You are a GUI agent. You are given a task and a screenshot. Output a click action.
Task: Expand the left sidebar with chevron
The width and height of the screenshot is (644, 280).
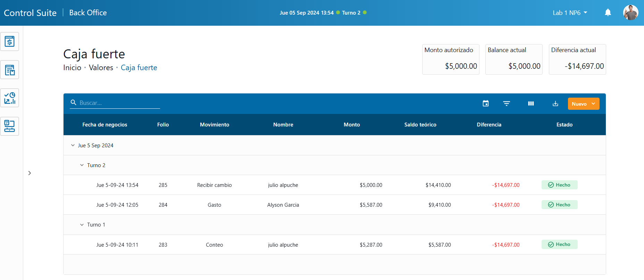coord(30,173)
